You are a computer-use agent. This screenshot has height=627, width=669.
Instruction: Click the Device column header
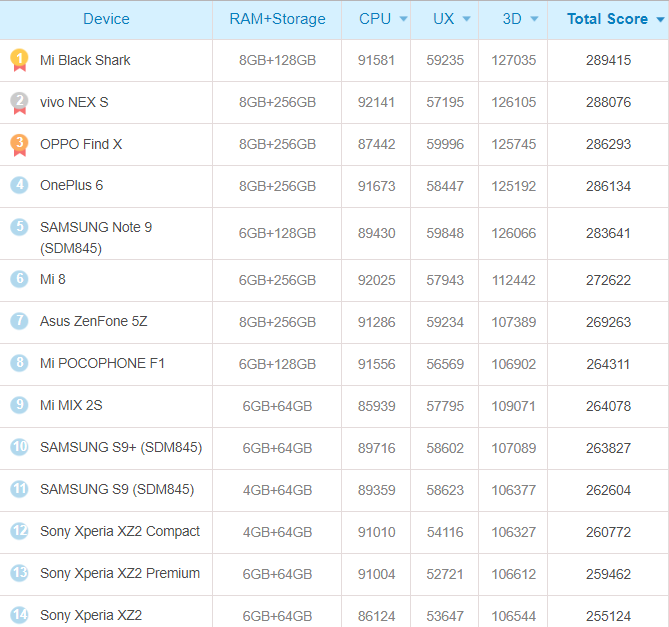pos(106,19)
